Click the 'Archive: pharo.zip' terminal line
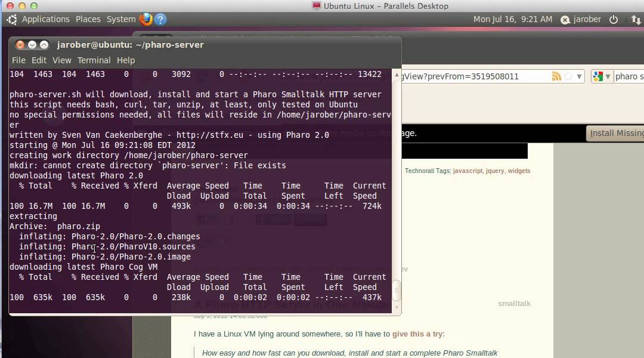644x358 pixels. (x=55, y=226)
